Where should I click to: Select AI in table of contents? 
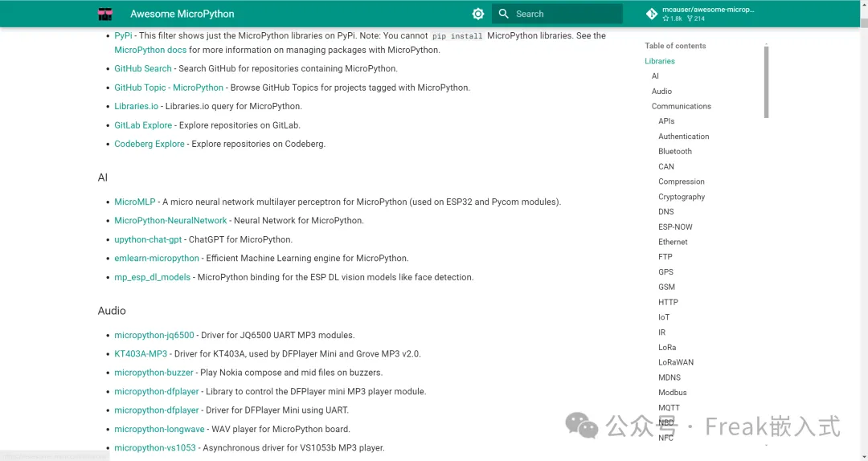coord(655,76)
